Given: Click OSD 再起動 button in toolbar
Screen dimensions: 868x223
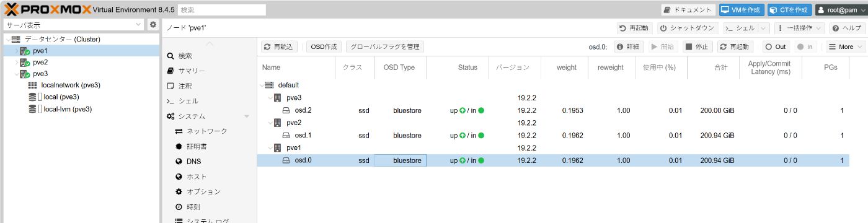Looking at the screenshot, I should 735,46.
